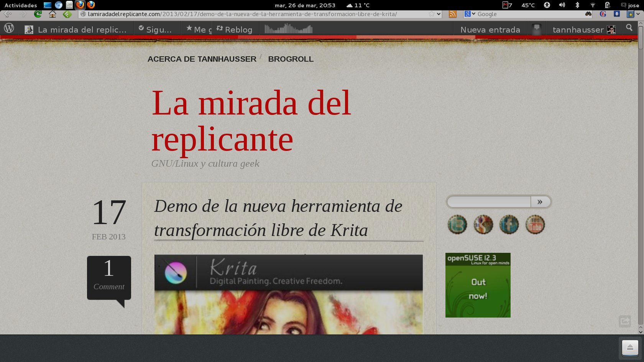Reload the page with the green refresh icon

pyautogui.click(x=38, y=14)
